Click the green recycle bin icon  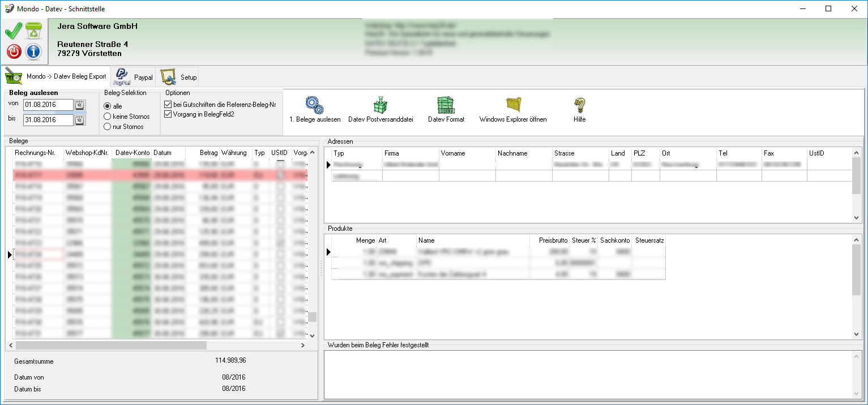pos(34,31)
